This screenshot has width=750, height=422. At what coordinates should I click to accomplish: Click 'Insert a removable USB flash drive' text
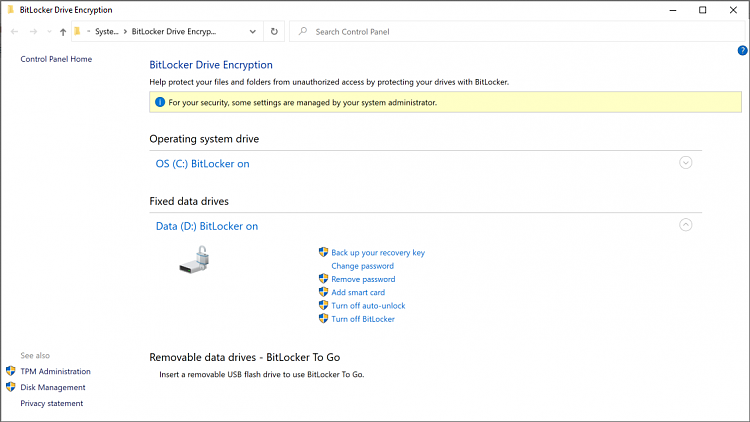point(262,375)
